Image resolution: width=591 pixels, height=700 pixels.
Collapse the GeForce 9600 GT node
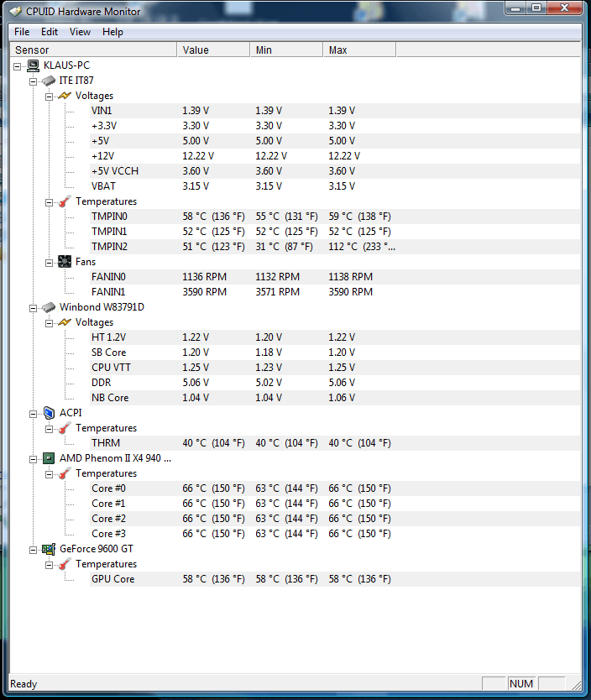point(33,550)
